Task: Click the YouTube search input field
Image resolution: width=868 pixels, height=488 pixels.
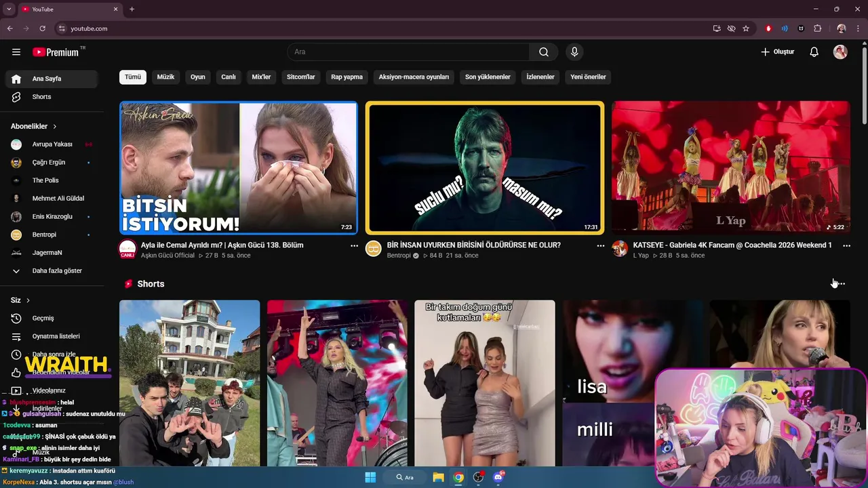Action: click(x=408, y=52)
